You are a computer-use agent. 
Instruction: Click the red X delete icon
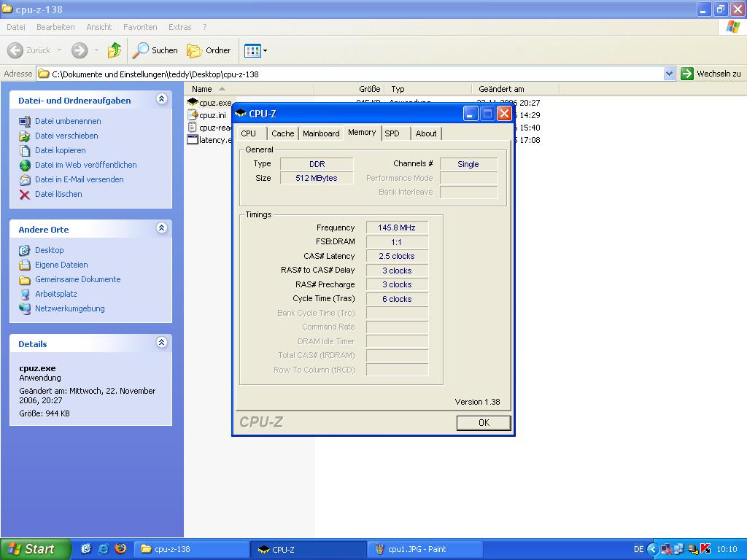pyautogui.click(x=24, y=194)
